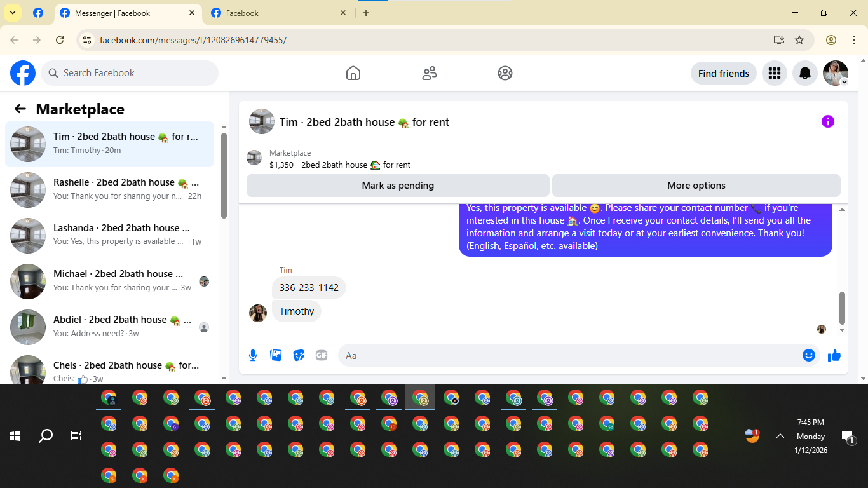Click the Marketplace listing thumbnail in header
Image resolution: width=868 pixels, height=488 pixels.
coord(254,158)
